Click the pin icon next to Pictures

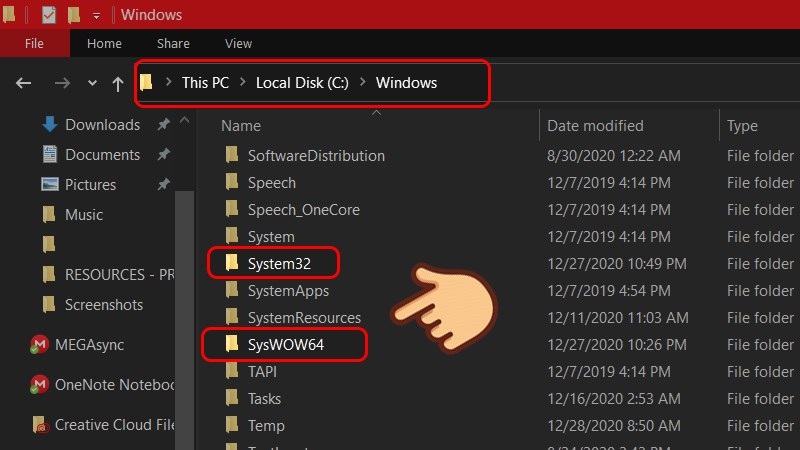(x=163, y=184)
